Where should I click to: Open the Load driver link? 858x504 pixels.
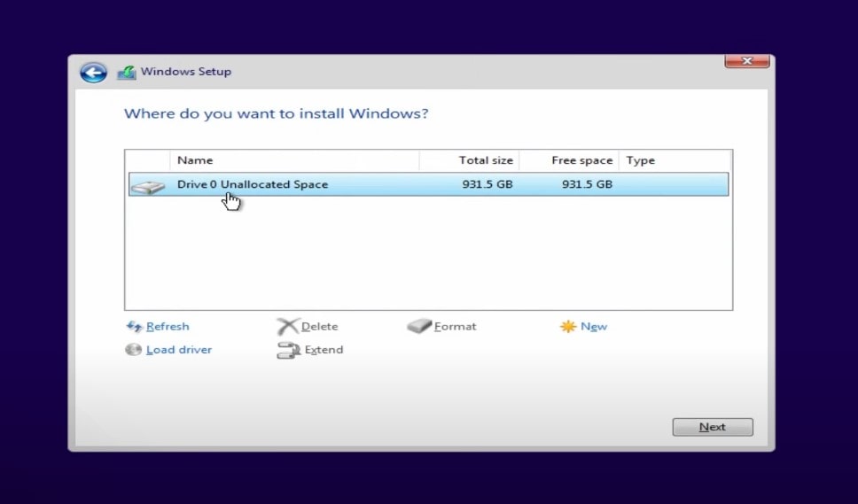click(x=179, y=350)
